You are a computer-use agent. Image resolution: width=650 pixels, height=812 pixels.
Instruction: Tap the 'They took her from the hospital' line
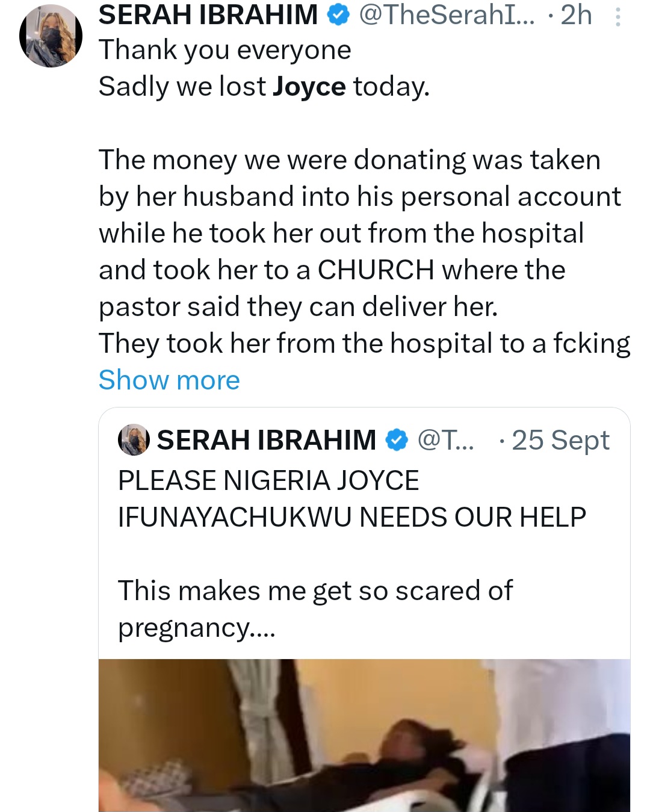coord(364,344)
